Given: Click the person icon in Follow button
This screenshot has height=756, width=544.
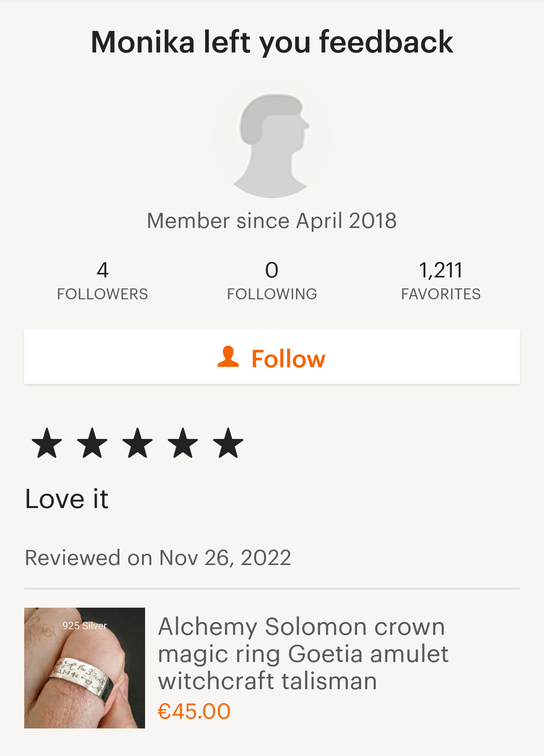Looking at the screenshot, I should pos(228,357).
